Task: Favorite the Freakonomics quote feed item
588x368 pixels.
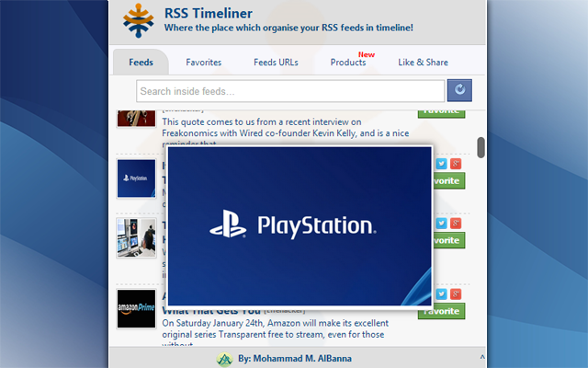Action: click(x=441, y=114)
